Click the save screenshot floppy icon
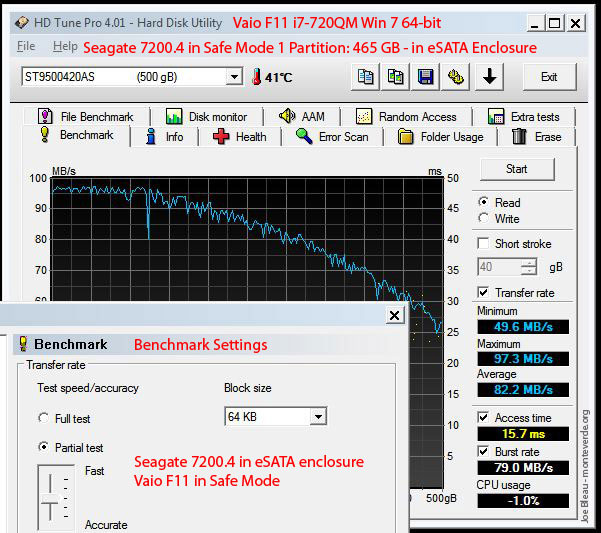Viewport: 601px width, 533px height. [x=425, y=77]
